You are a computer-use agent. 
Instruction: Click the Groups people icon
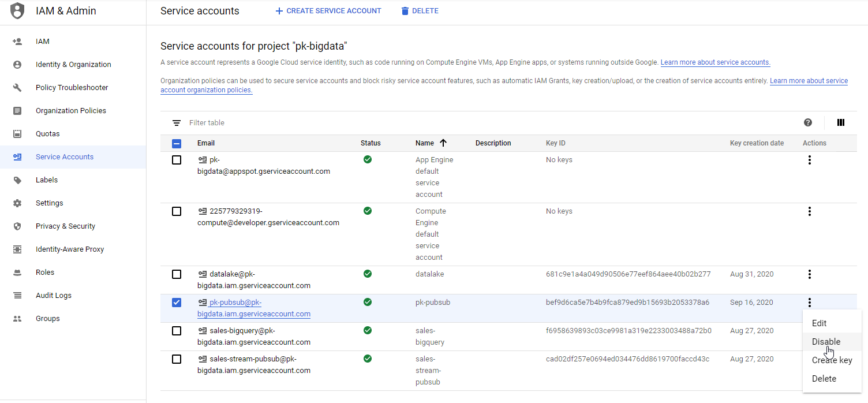17,319
